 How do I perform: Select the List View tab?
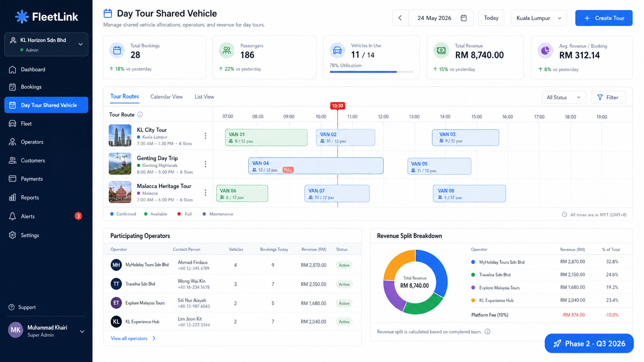[x=204, y=96]
